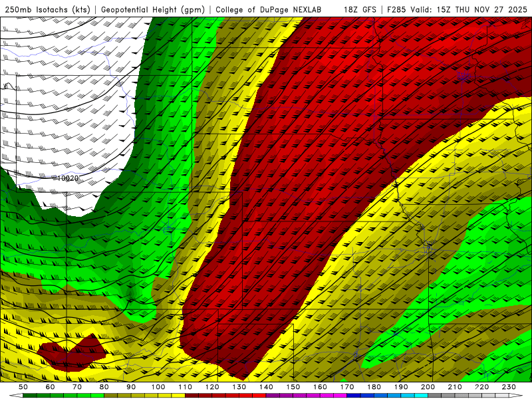Click the colorbar label 190
This screenshot has height=399, width=532.
pos(401,387)
